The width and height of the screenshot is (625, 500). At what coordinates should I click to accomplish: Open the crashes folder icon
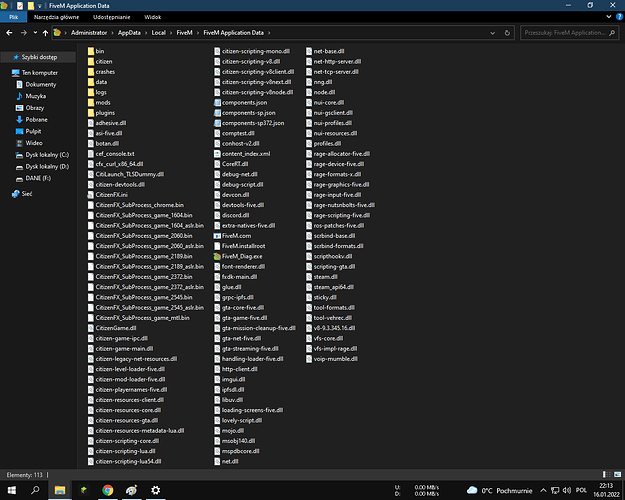[91, 72]
